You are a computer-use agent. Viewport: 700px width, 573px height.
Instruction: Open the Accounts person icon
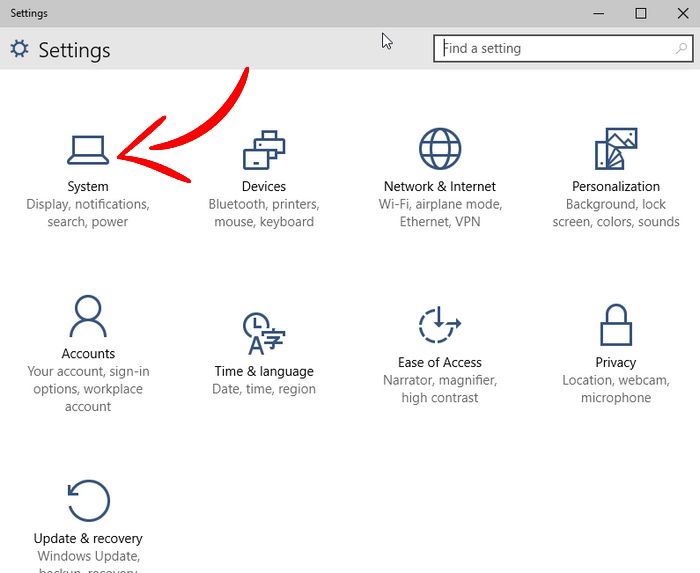pos(88,316)
